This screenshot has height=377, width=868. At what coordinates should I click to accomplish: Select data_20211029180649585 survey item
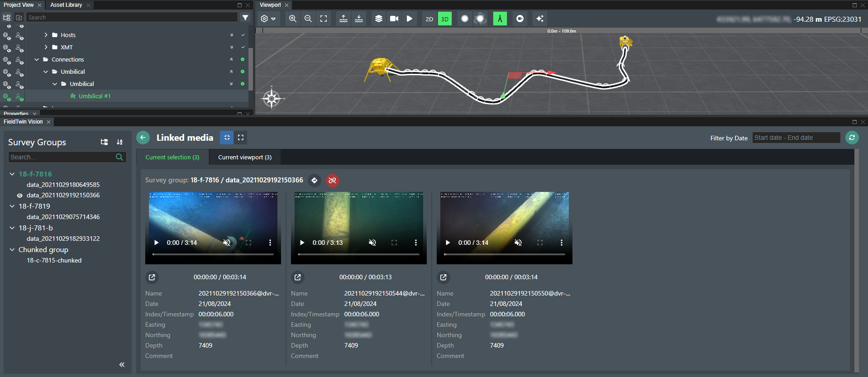(x=63, y=185)
